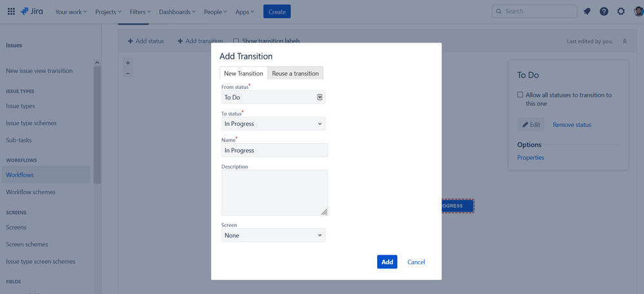Image resolution: width=644 pixels, height=294 pixels.
Task: Open the settings gear icon
Action: 621,12
